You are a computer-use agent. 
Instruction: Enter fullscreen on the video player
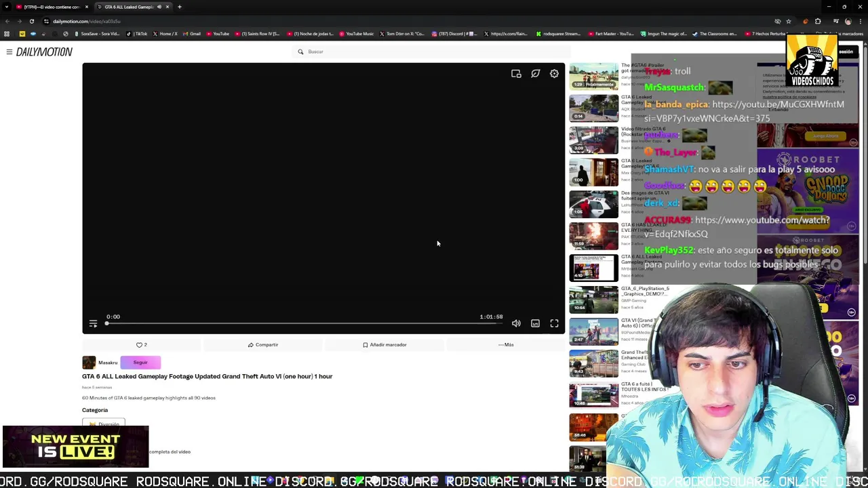point(554,324)
